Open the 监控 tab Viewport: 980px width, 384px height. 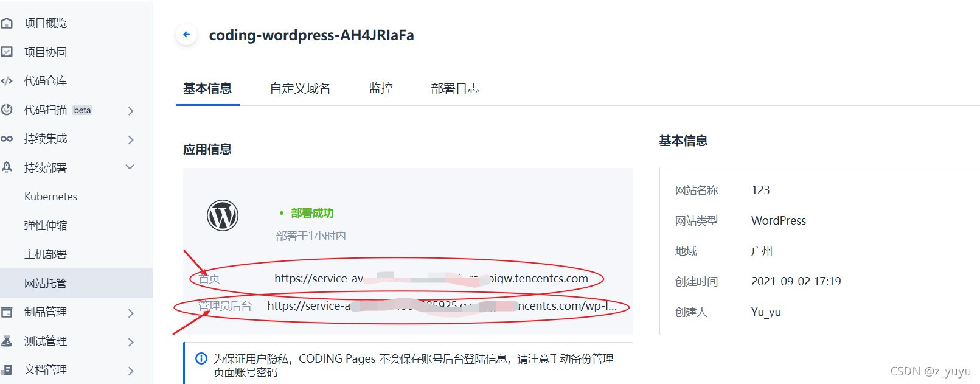pos(381,88)
